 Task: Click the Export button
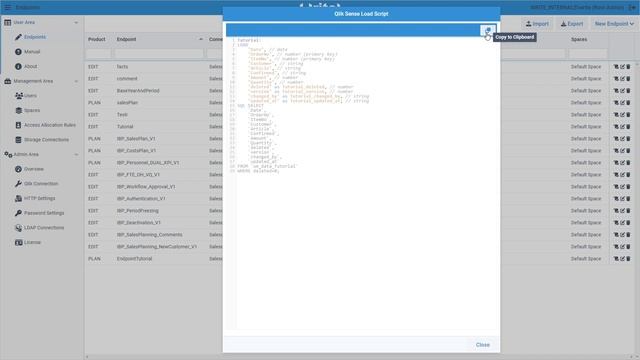coord(572,24)
